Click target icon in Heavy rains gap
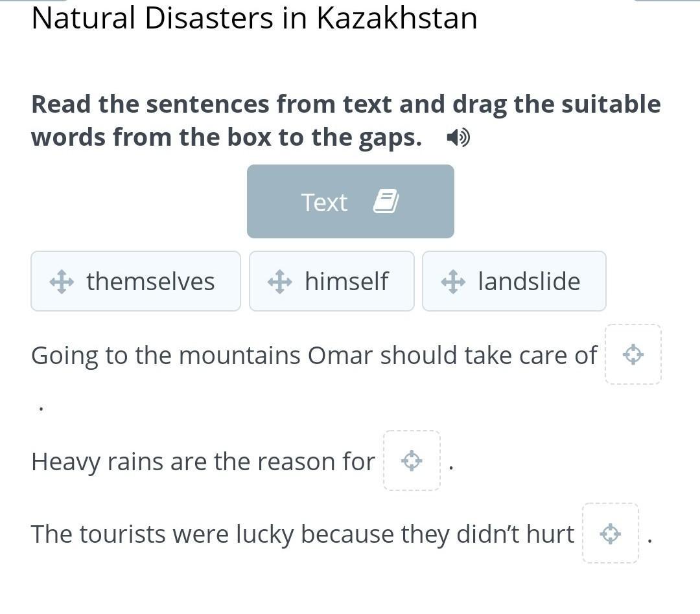 point(412,460)
